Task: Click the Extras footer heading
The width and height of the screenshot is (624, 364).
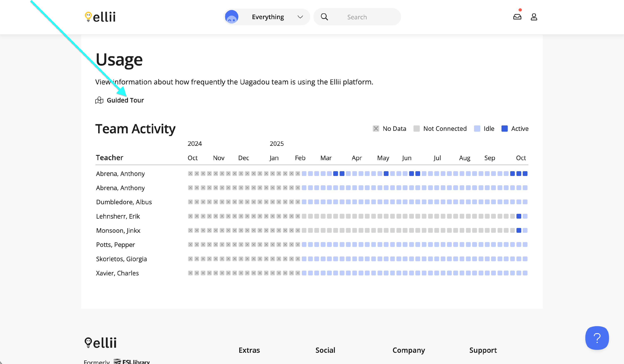Action: [249, 350]
